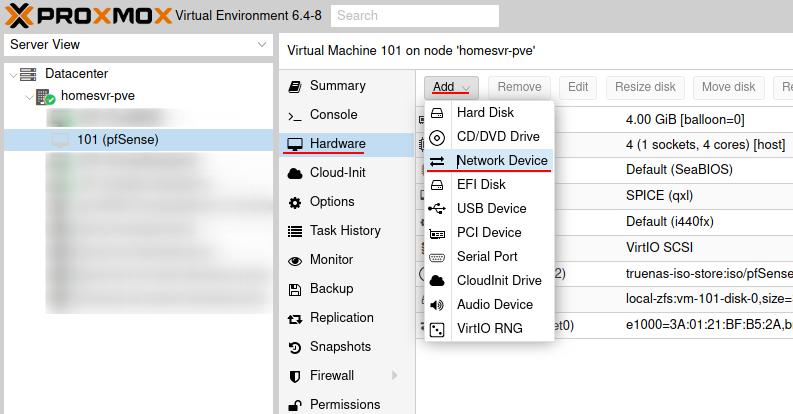Choose USB Device from Add menu

(489, 209)
